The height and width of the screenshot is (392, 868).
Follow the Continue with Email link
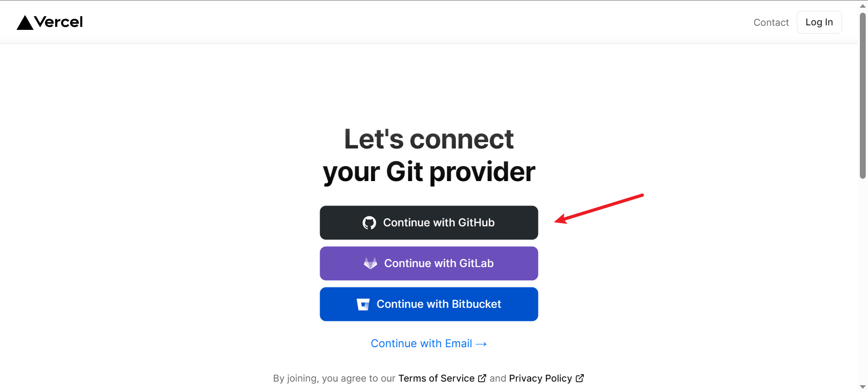click(421, 344)
